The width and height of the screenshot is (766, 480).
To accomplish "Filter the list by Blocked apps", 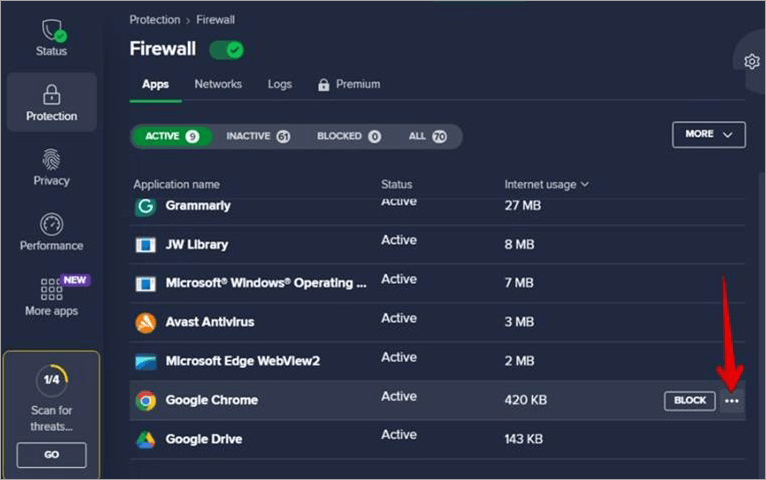I will (x=348, y=136).
